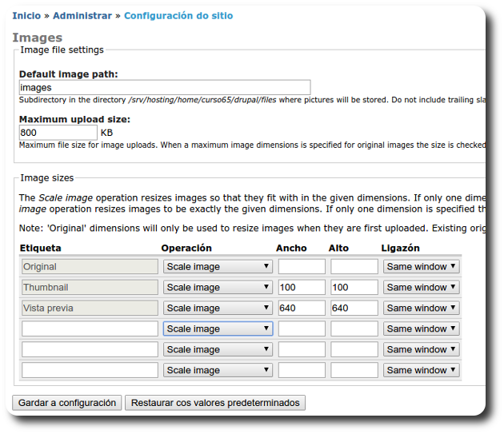Click Vista previa Alto field showing 640

tap(354, 308)
